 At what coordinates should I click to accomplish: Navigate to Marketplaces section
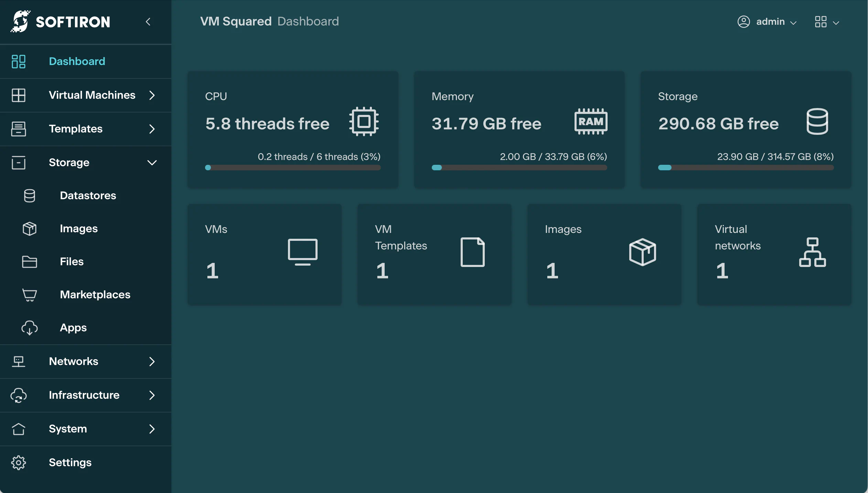click(95, 294)
